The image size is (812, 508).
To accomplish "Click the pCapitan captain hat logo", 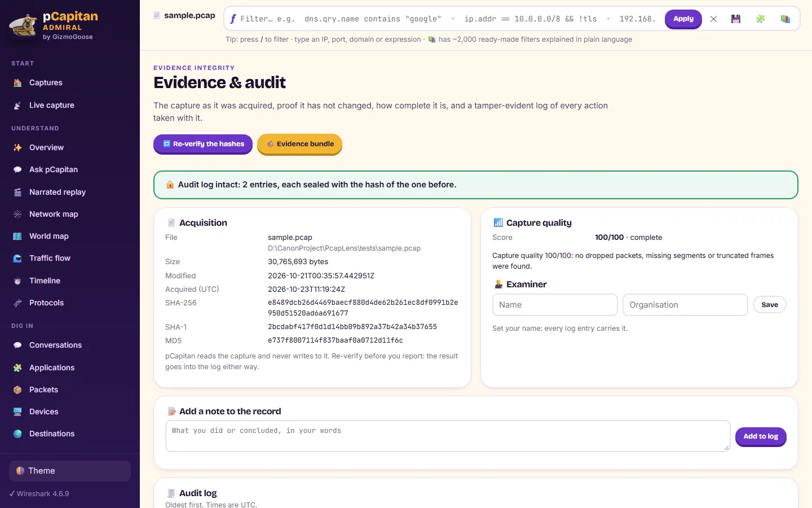I will coord(23,26).
